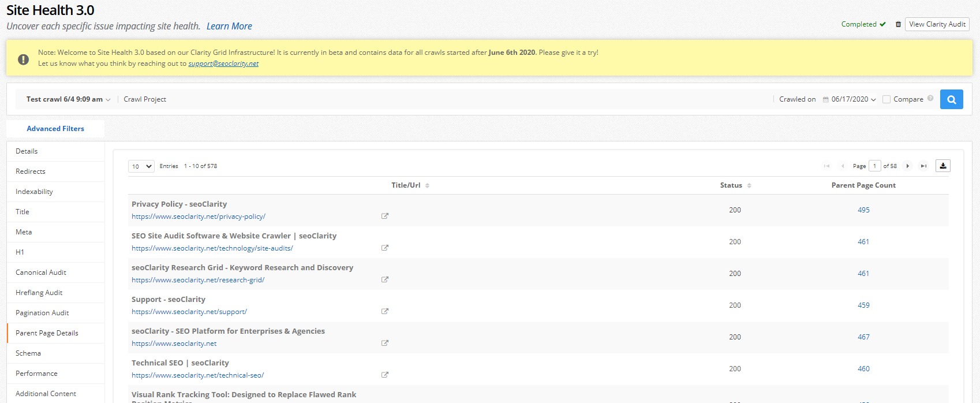Select Title in the sidebar
The width and height of the screenshot is (980, 403).
55,212
